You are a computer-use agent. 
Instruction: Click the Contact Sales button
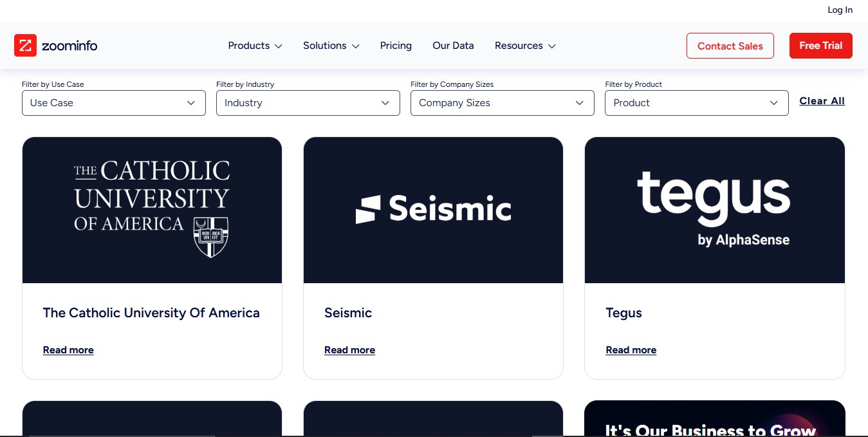pyautogui.click(x=730, y=46)
